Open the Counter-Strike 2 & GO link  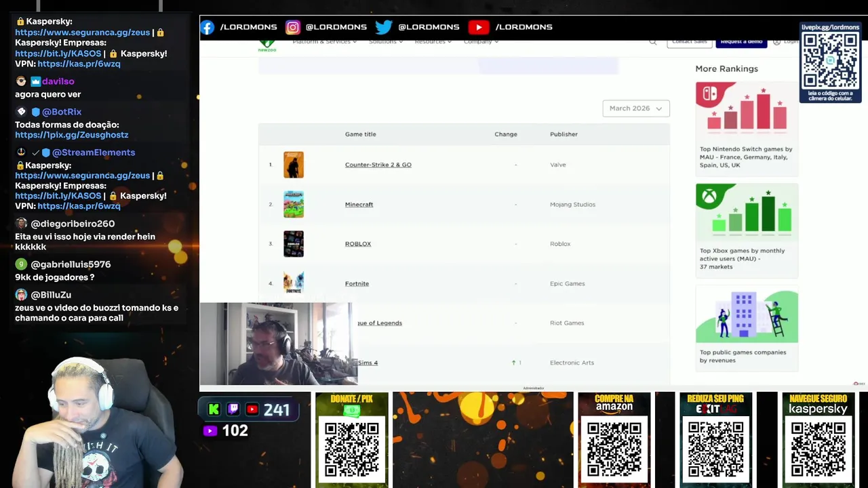click(x=378, y=165)
